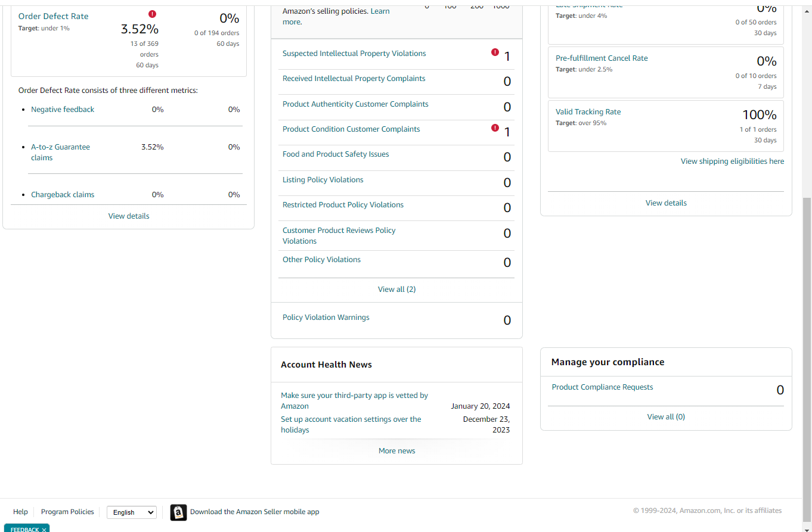Click the '0 of 194 orders' text
This screenshot has height=532, width=812.
pos(216,33)
